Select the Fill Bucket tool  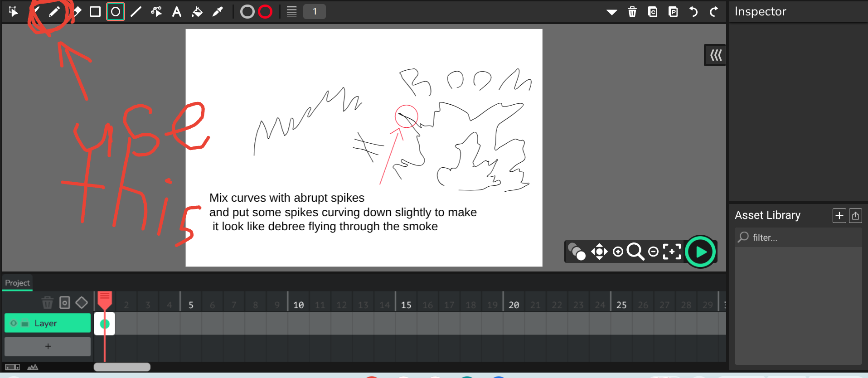pos(197,12)
